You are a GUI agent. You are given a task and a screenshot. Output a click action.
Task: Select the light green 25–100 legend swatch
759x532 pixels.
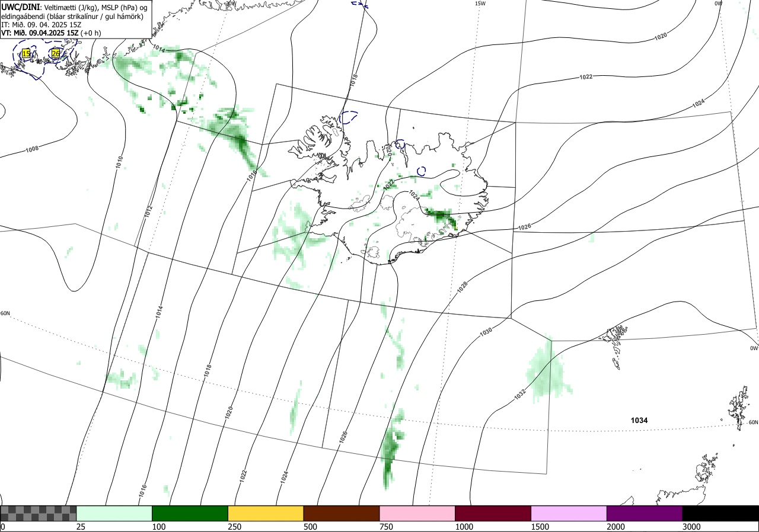(114, 513)
